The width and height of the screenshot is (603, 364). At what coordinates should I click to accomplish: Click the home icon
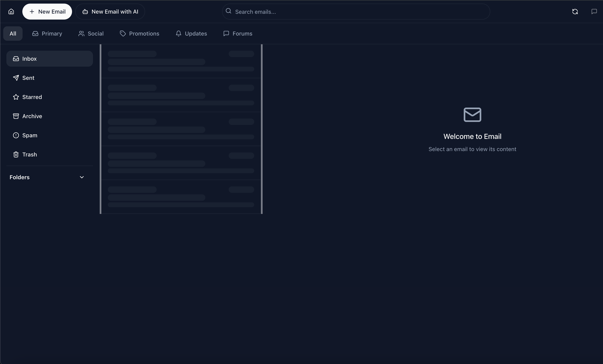point(11,12)
